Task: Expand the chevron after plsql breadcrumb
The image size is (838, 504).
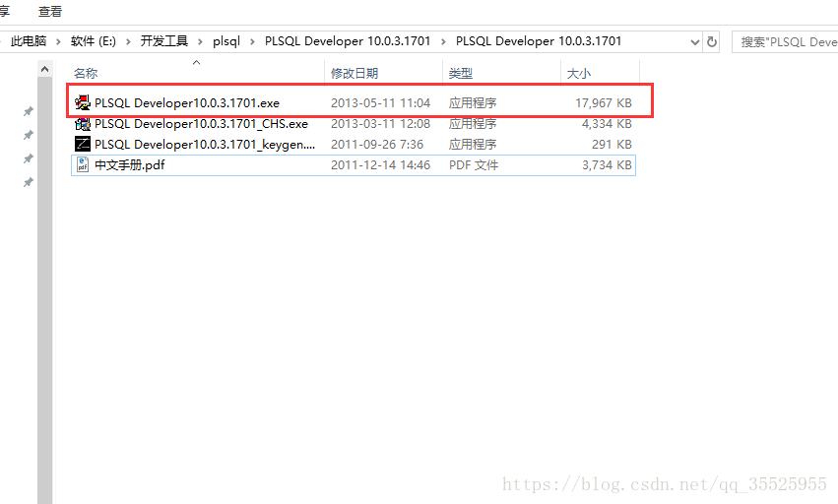Action: (252, 41)
